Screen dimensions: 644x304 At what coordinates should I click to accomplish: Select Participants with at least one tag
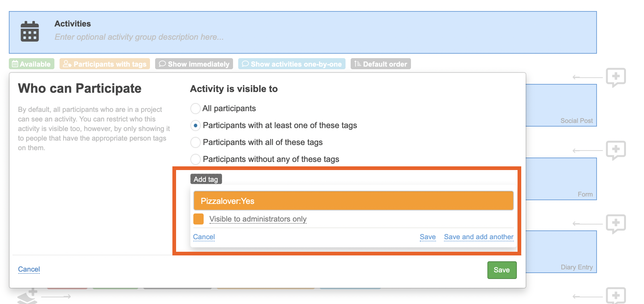pos(196,126)
